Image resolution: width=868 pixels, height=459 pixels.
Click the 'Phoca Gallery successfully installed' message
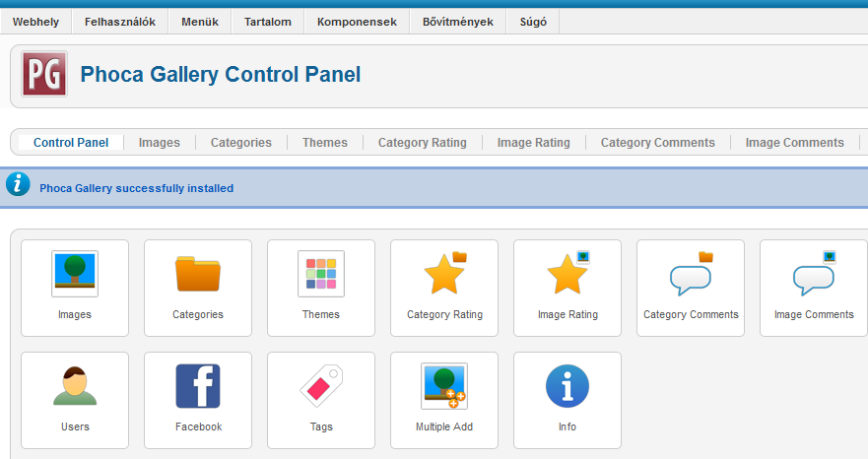point(136,188)
